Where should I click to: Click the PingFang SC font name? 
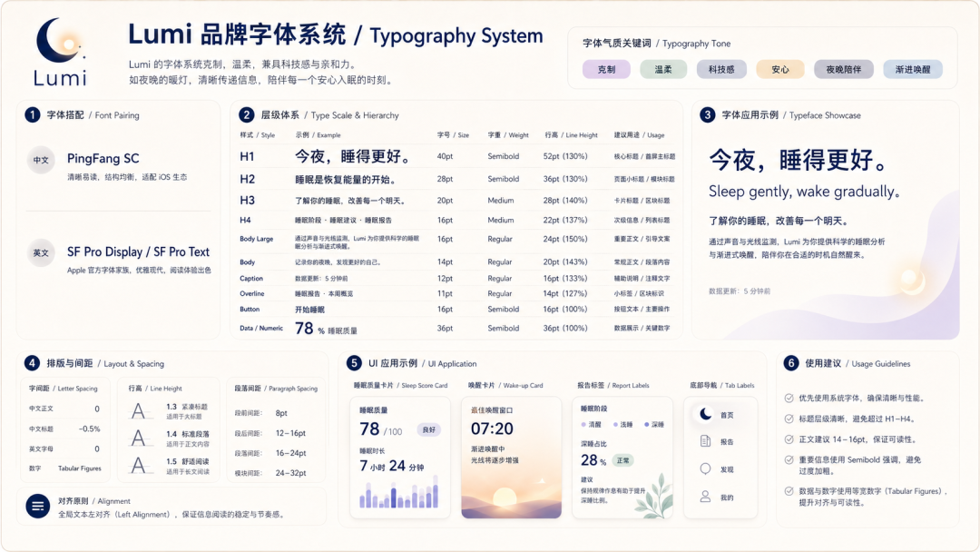pyautogui.click(x=103, y=159)
